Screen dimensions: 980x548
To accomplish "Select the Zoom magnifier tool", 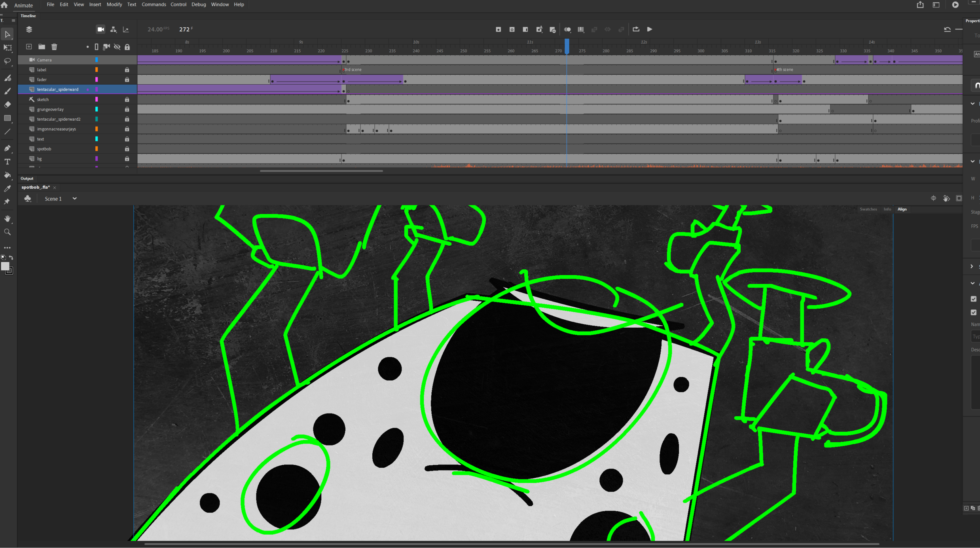I will 7,232.
